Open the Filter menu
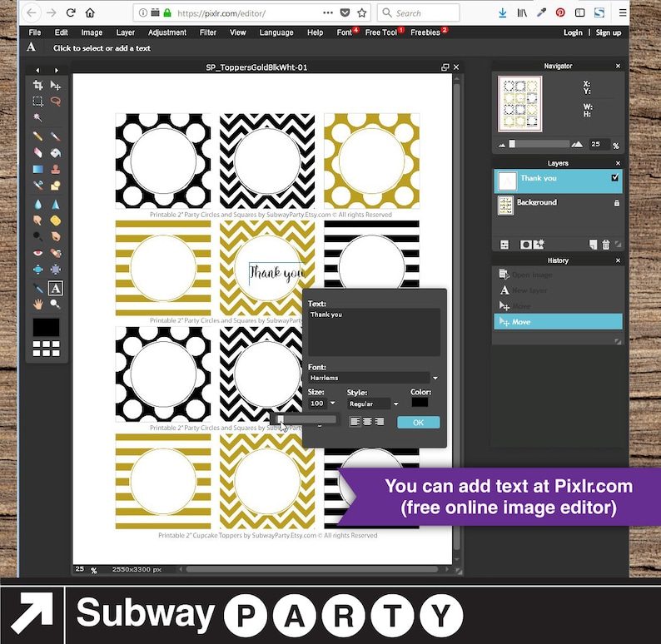Image resolution: width=661 pixels, height=644 pixels. pos(208,32)
